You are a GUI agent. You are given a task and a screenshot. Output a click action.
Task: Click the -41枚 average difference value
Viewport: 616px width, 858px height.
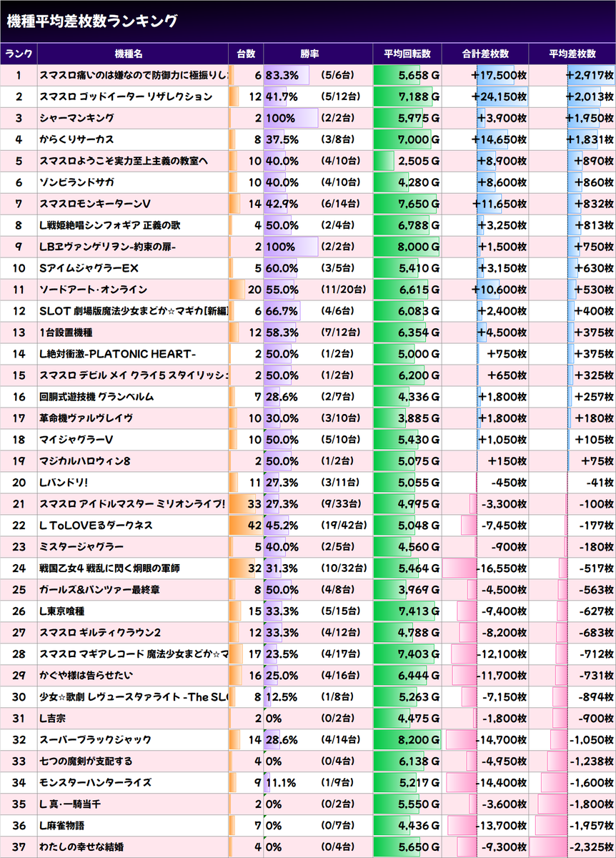(x=600, y=483)
